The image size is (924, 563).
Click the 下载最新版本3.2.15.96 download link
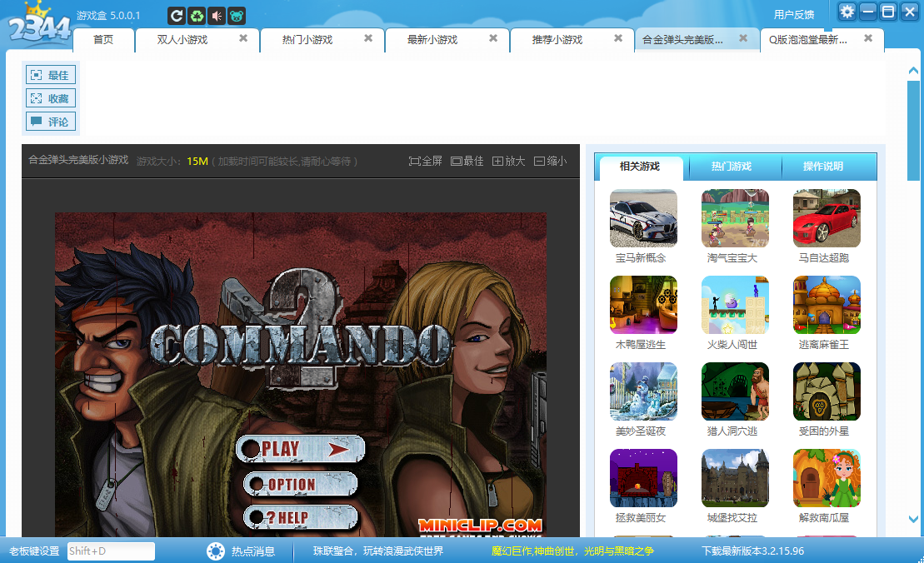pyautogui.click(x=752, y=551)
